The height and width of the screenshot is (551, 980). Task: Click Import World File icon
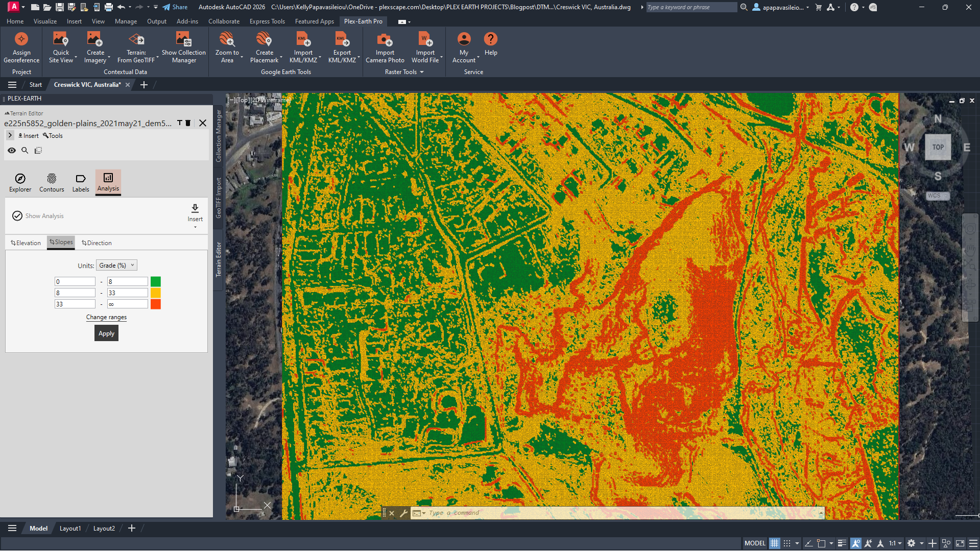click(425, 39)
